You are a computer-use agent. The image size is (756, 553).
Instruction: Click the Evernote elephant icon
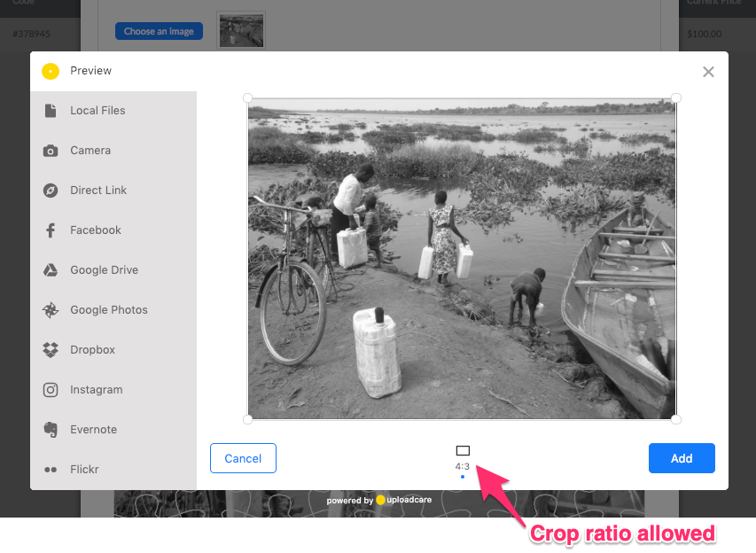[51, 430]
